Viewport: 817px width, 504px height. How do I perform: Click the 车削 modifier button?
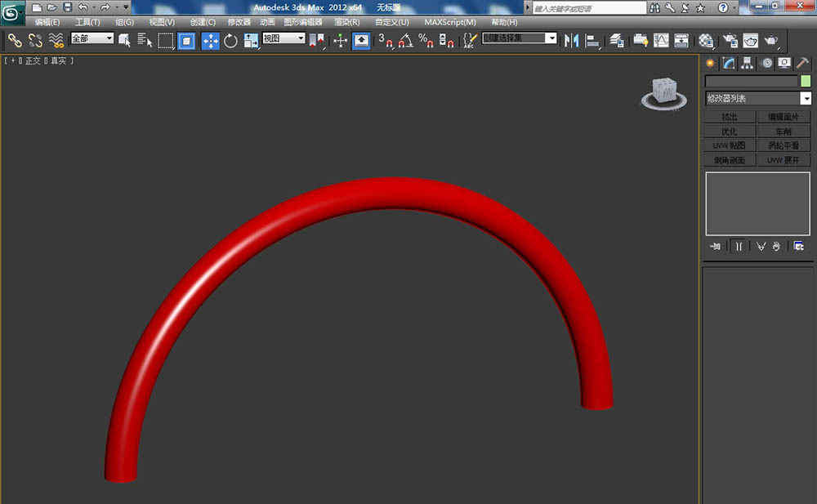tap(784, 132)
